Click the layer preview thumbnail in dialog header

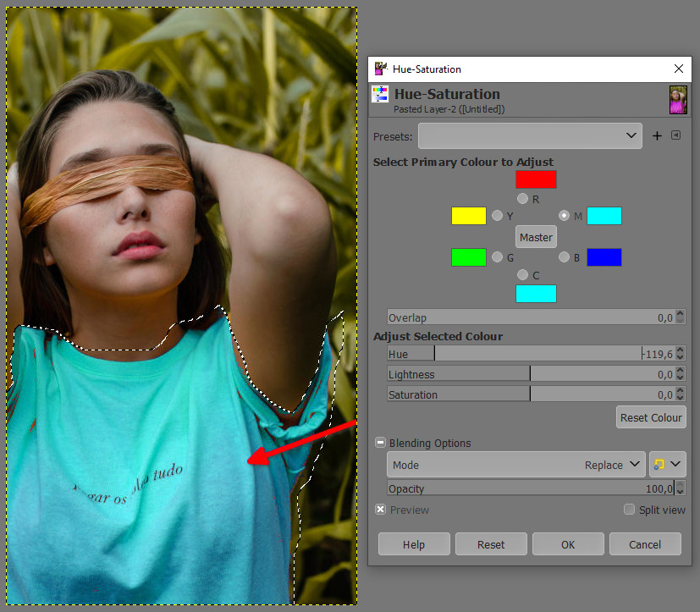[x=678, y=100]
